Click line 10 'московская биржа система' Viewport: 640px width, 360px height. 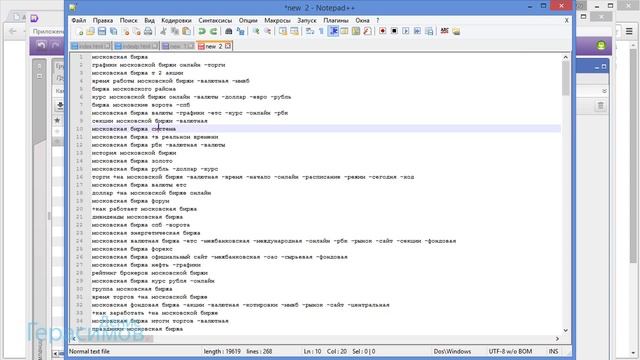pyautogui.click(x=133, y=129)
